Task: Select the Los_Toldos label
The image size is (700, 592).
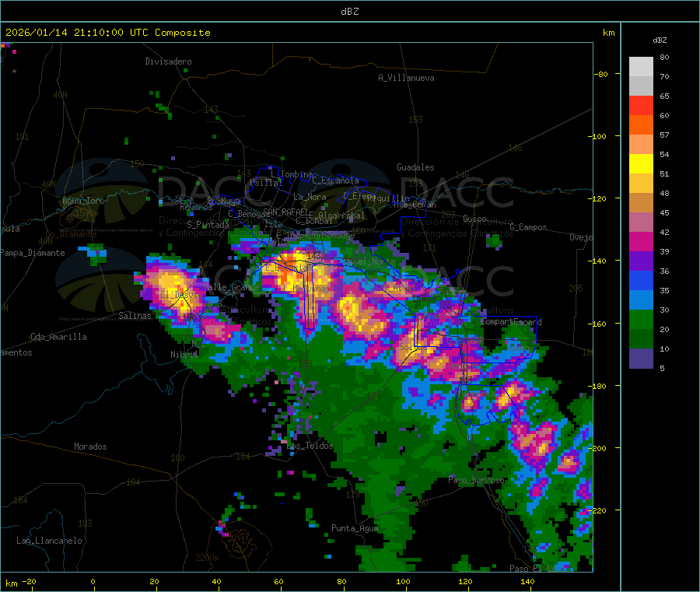Action: click(310, 446)
